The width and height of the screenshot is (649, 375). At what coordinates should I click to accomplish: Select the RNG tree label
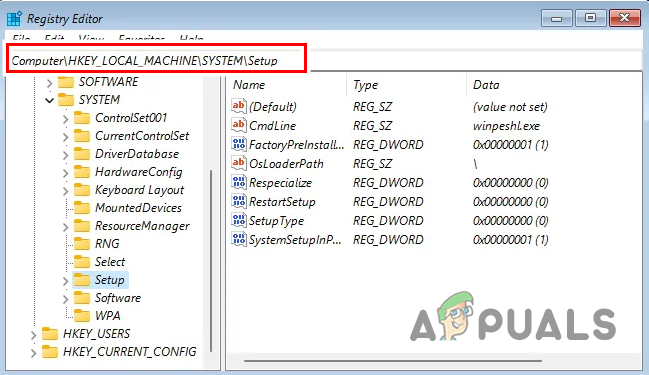(107, 244)
